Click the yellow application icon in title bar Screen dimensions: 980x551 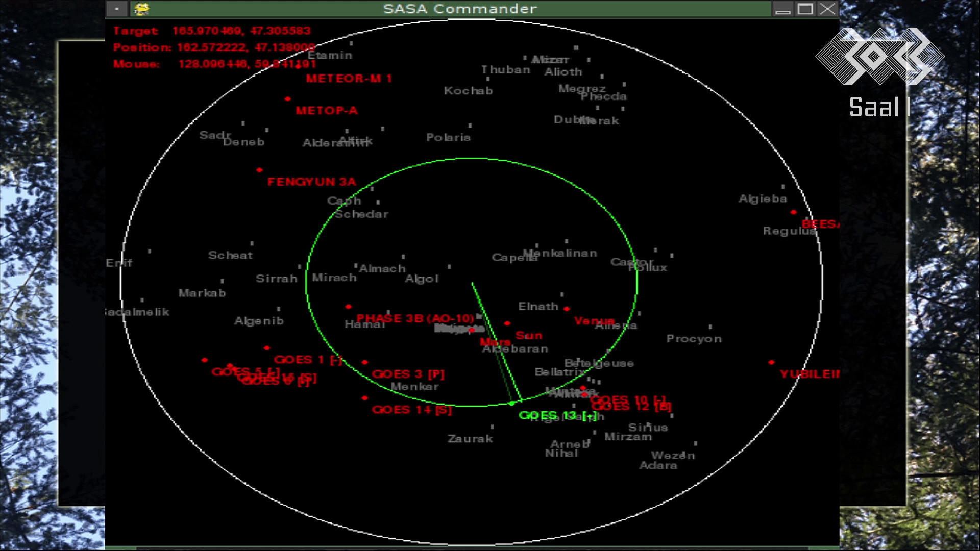click(141, 9)
